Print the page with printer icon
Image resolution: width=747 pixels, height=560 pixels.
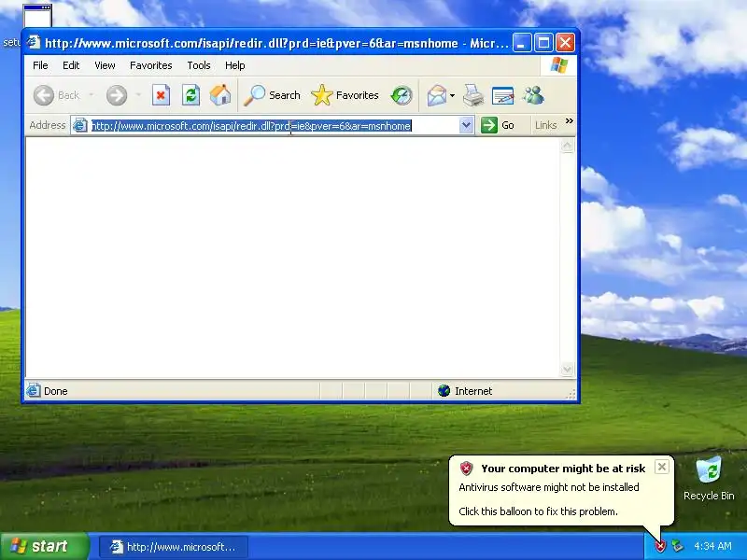[x=473, y=95]
